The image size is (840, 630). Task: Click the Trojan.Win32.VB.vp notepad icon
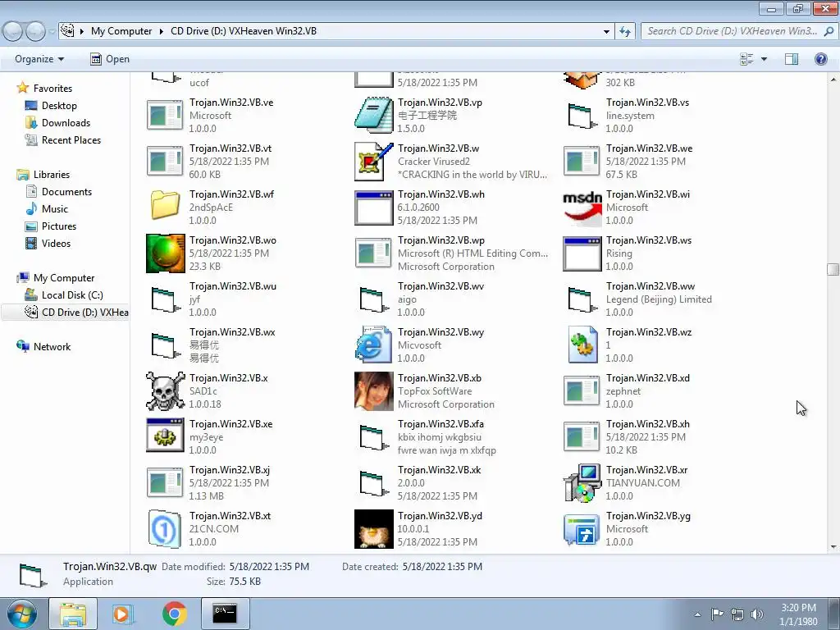click(373, 115)
